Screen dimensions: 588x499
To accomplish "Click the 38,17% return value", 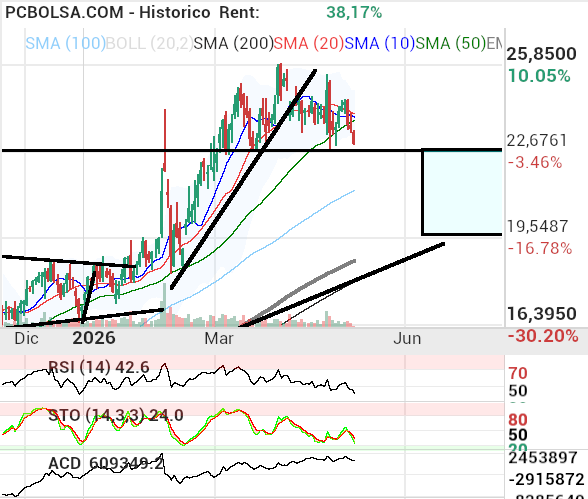I will [x=354, y=12].
